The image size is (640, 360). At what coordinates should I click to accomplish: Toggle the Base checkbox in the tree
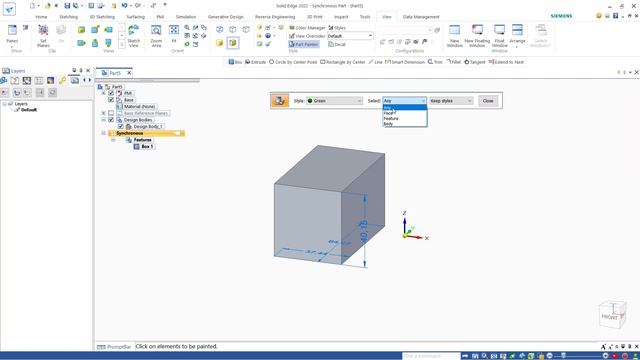tap(111, 100)
